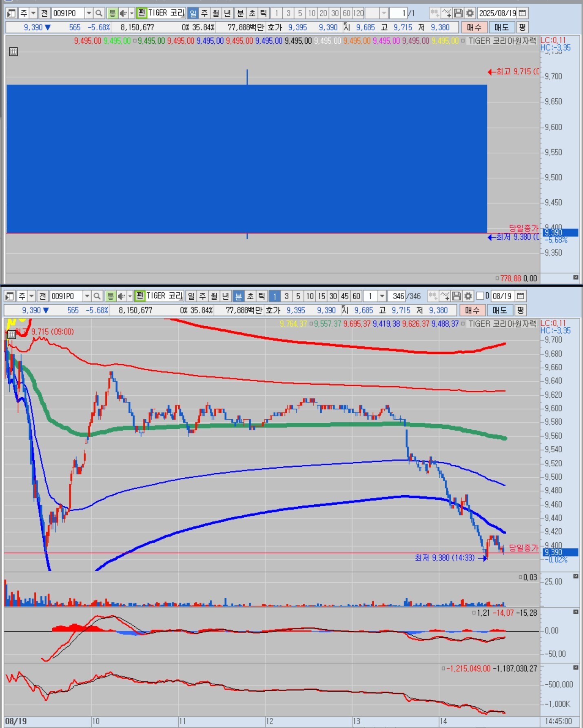
Task: Click the 2025/08/19 date field
Action: [x=497, y=13]
